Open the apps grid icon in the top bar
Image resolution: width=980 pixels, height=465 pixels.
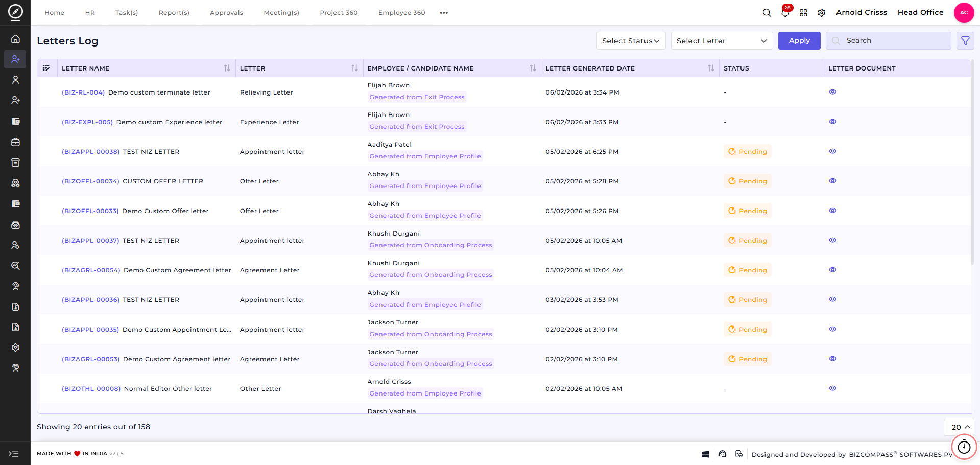click(803, 13)
